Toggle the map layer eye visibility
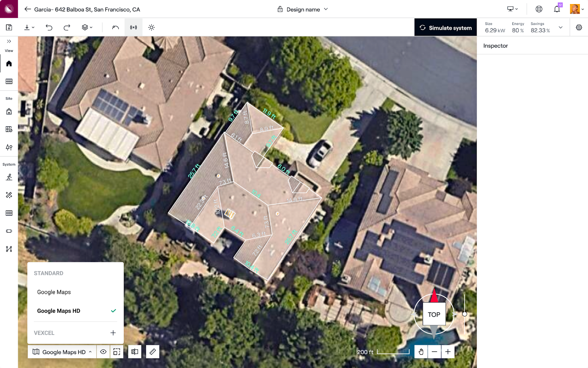This screenshot has height=368, width=588. point(103,352)
